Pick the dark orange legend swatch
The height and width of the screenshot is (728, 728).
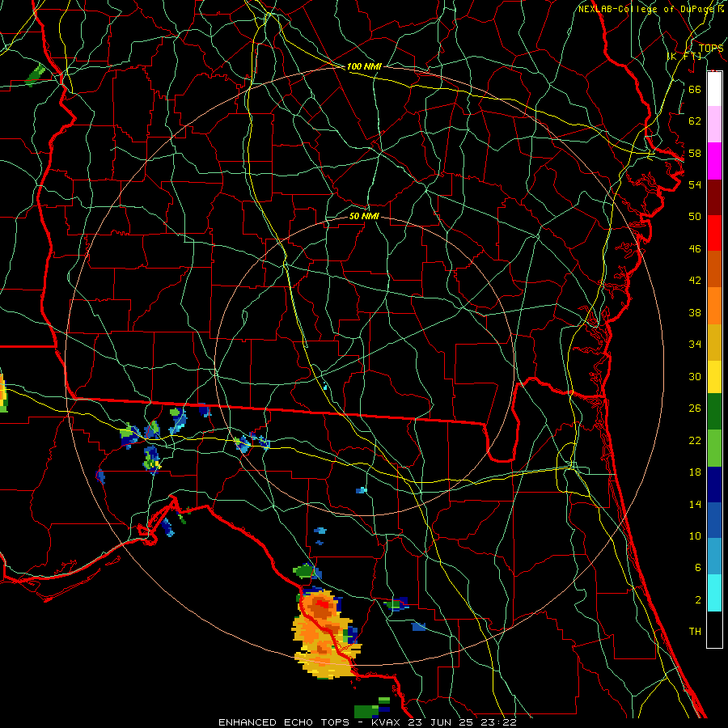coord(714,269)
